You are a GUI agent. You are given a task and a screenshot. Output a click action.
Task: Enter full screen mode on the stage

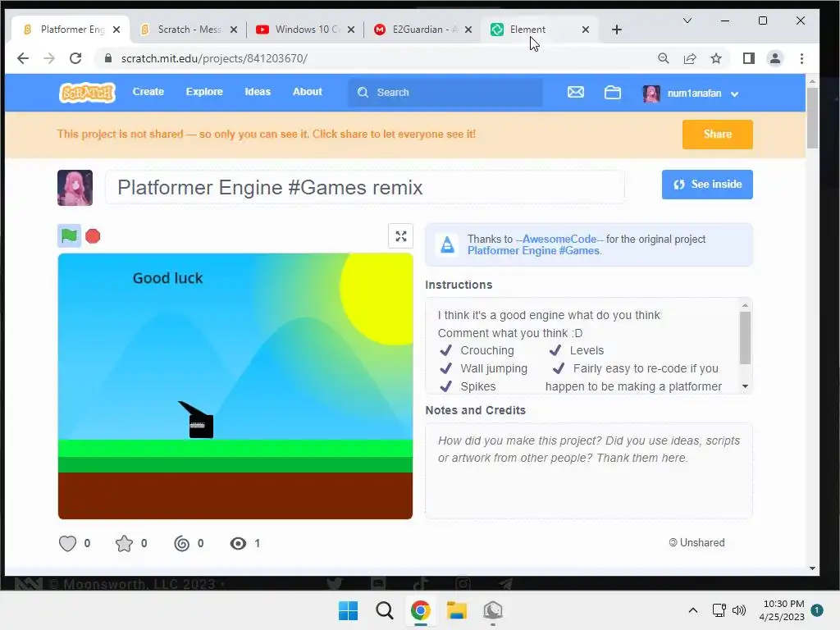[400, 236]
